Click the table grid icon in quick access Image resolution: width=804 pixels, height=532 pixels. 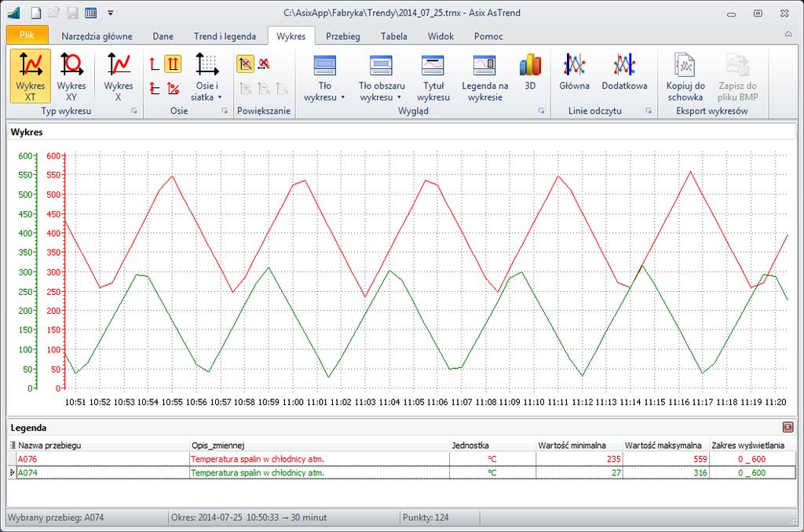pyautogui.click(x=91, y=13)
